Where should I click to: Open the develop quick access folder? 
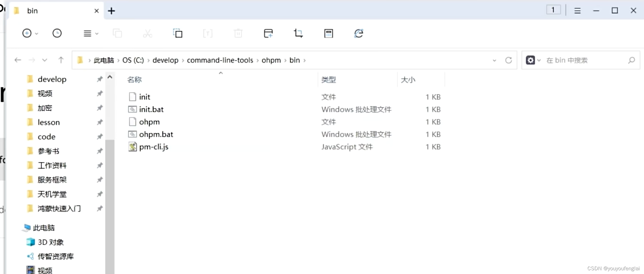[x=52, y=79]
